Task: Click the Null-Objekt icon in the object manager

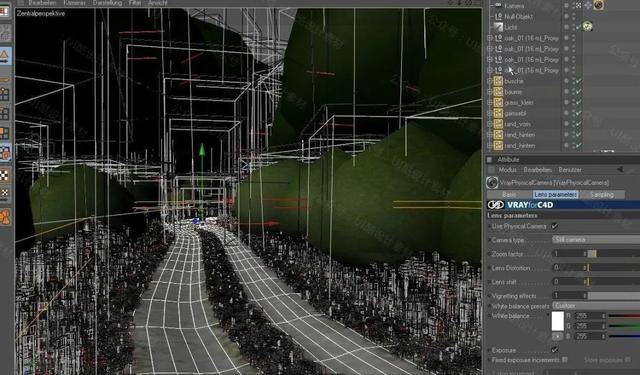Action: pyautogui.click(x=498, y=16)
